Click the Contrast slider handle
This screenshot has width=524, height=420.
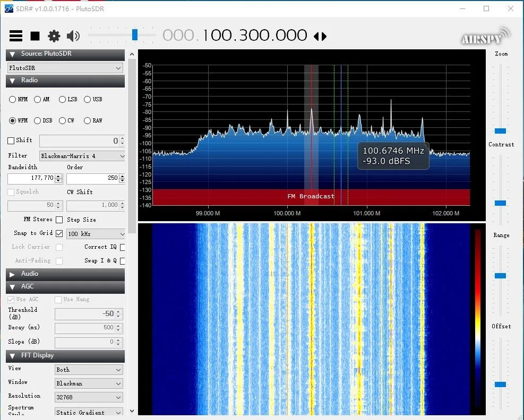500,203
